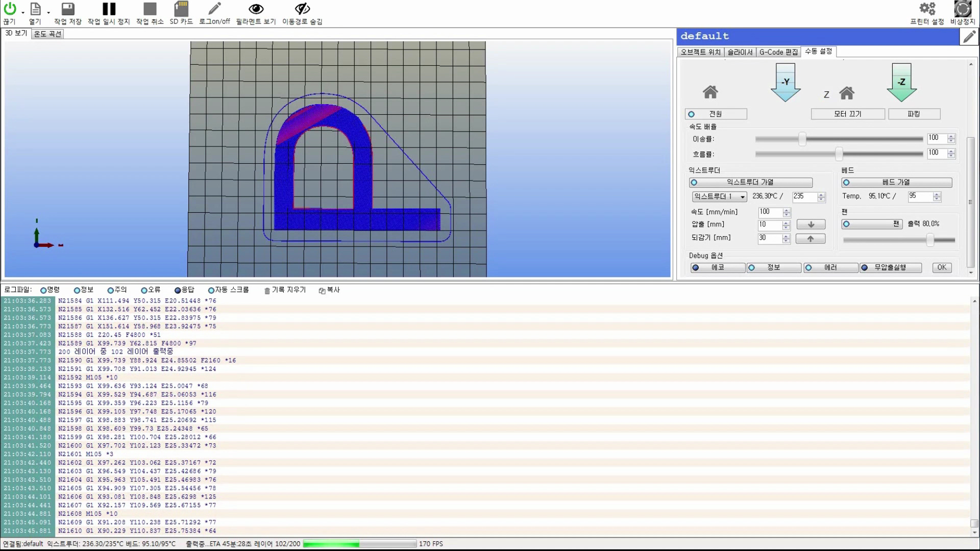Select the 수동 설정 tab

pos(819,52)
